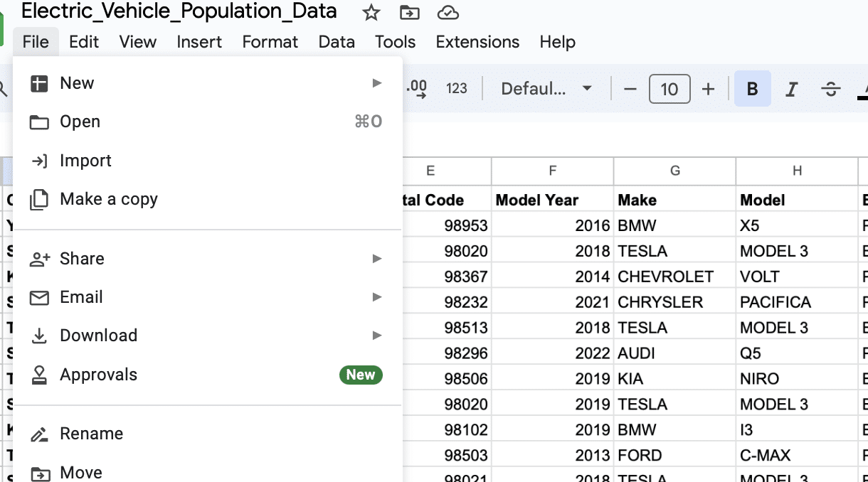Image resolution: width=868 pixels, height=482 pixels.
Task: Star the Electric_Vehicle_Population_Data document
Action: tap(371, 12)
